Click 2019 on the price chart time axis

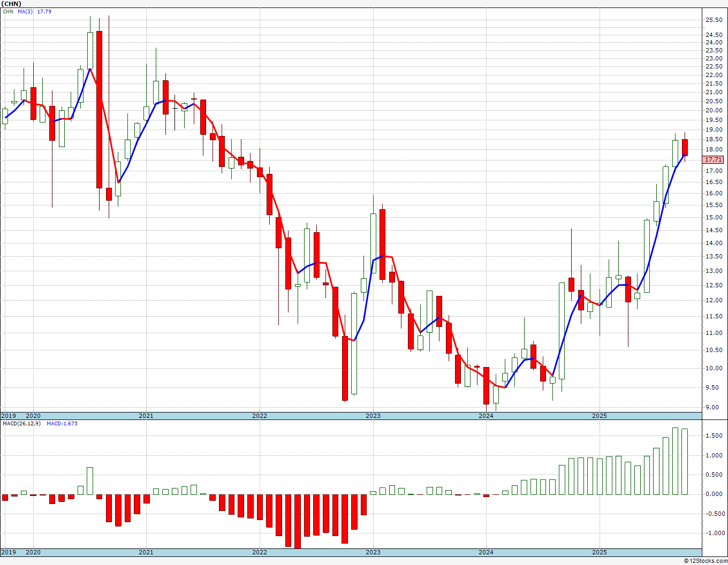tap(8, 416)
